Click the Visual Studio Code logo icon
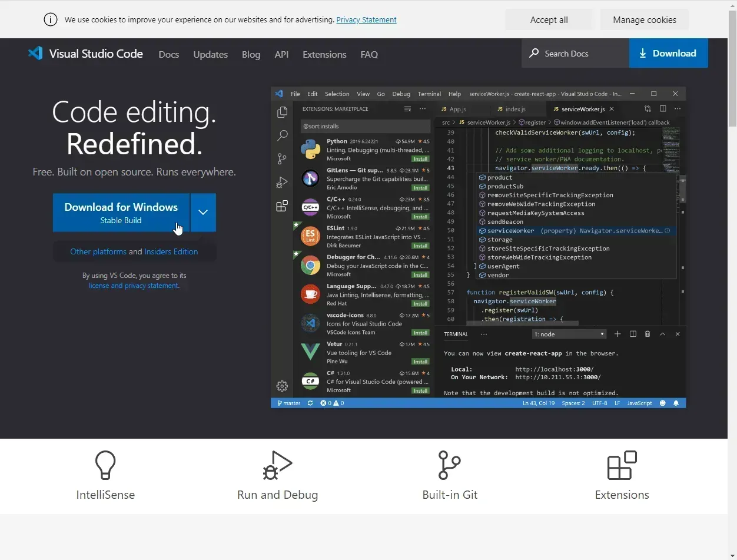The height and width of the screenshot is (560, 737). pyautogui.click(x=35, y=54)
